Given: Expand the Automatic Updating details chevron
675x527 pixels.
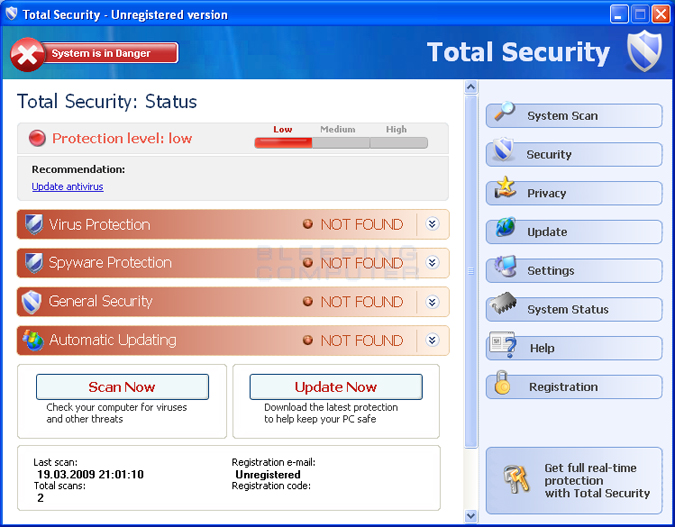Looking at the screenshot, I should (432, 340).
